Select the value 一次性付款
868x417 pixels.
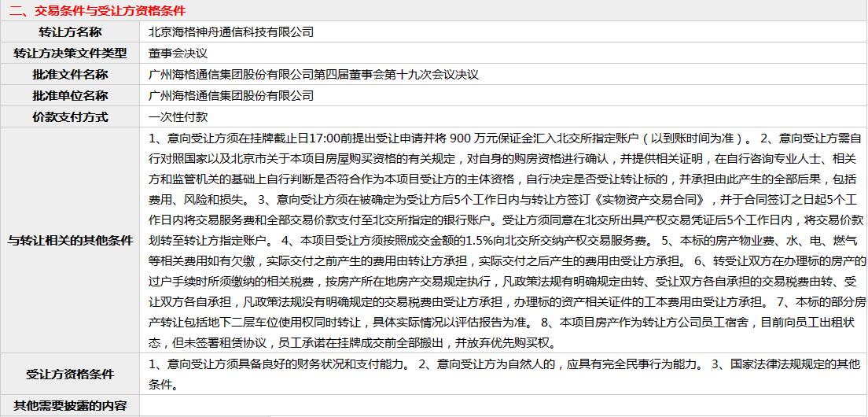[x=178, y=117]
